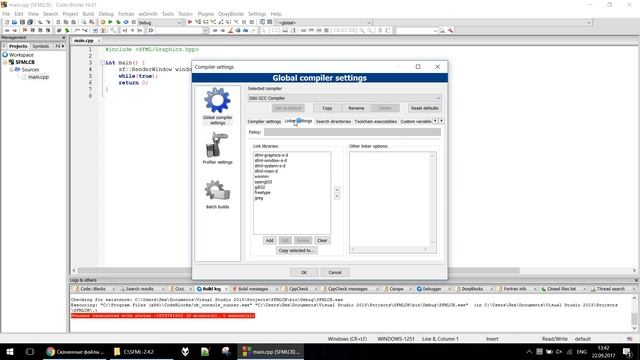Click Copy icon in main toolbar

[x=66, y=22]
